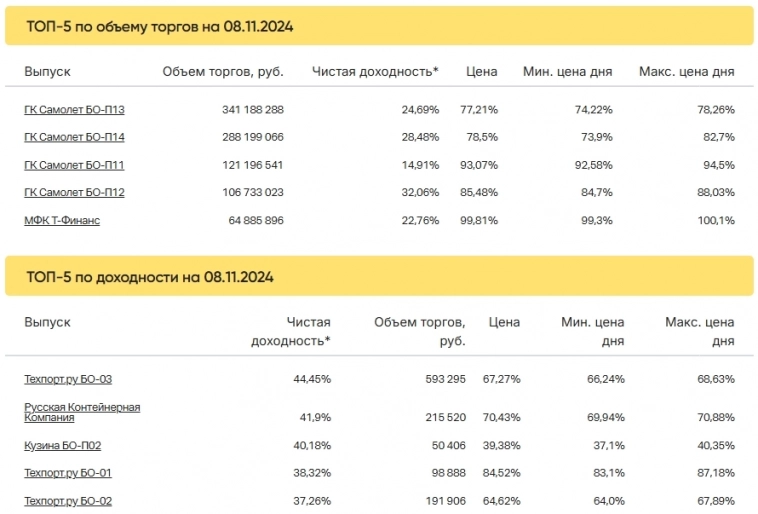This screenshot has width=758, height=514.
Task: Click the 341 188 288 trading volume cell
Action: tap(253, 109)
